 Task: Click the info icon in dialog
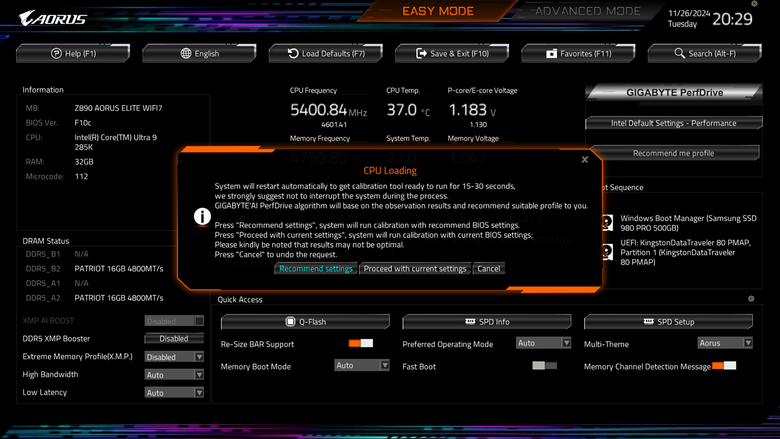pos(202,217)
